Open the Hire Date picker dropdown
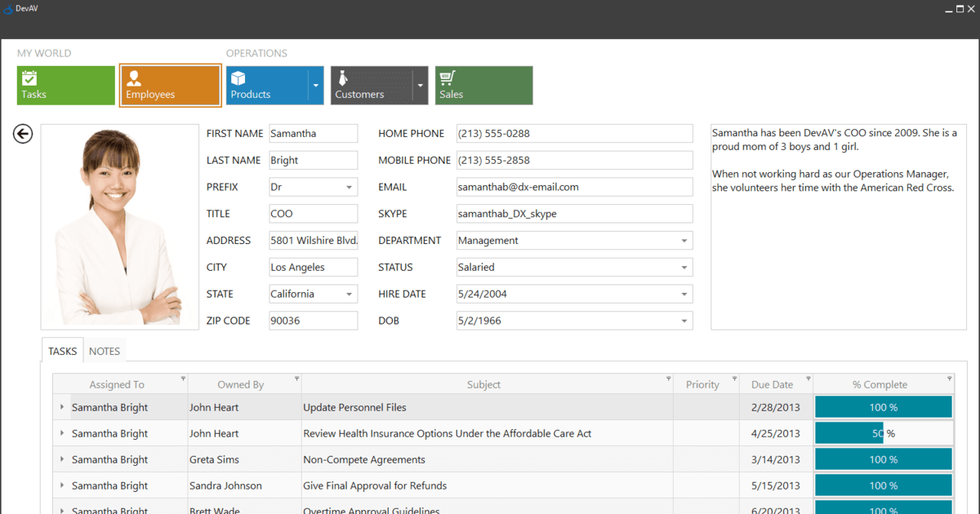 [684, 294]
